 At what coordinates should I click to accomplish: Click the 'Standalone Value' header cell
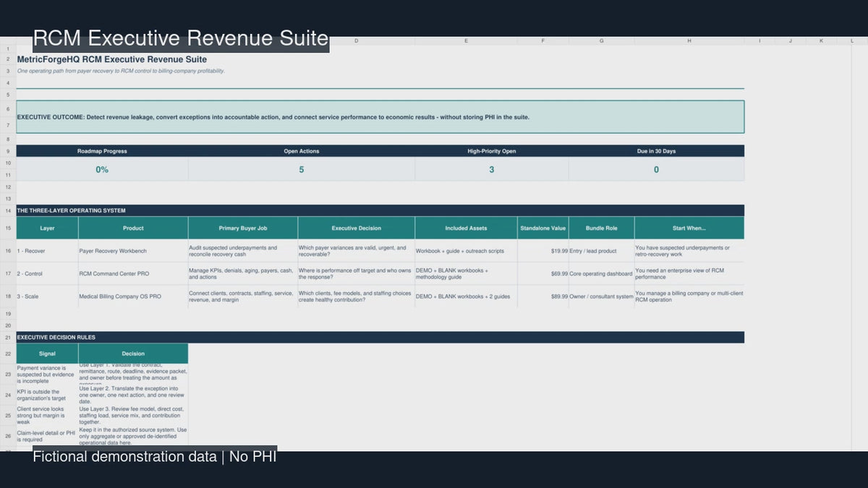[543, 228]
